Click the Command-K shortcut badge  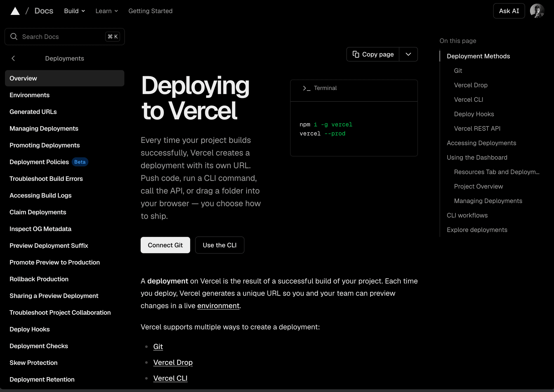[x=113, y=36]
